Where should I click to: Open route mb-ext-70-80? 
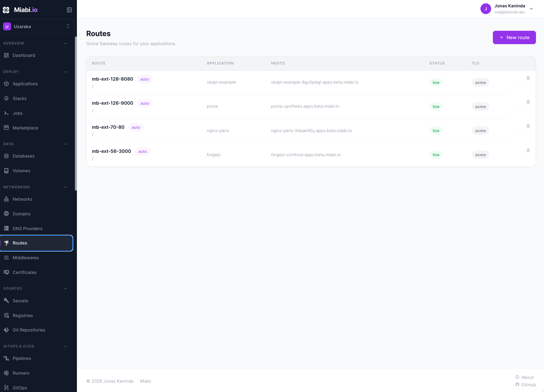108,127
